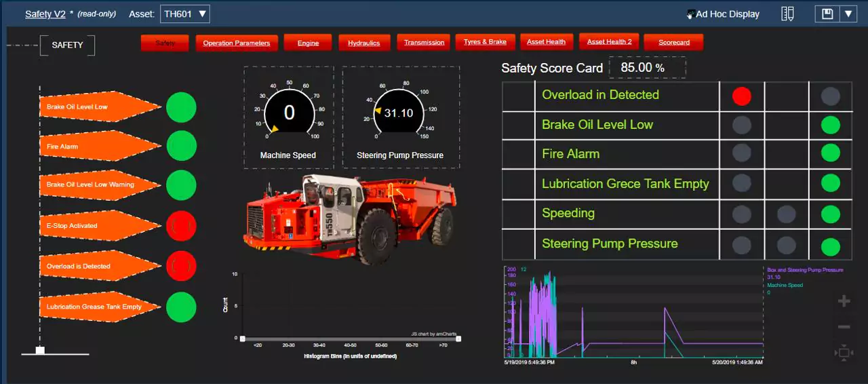Open the Asset TH601 dropdown
This screenshot has height=384, width=868.
pyautogui.click(x=185, y=14)
